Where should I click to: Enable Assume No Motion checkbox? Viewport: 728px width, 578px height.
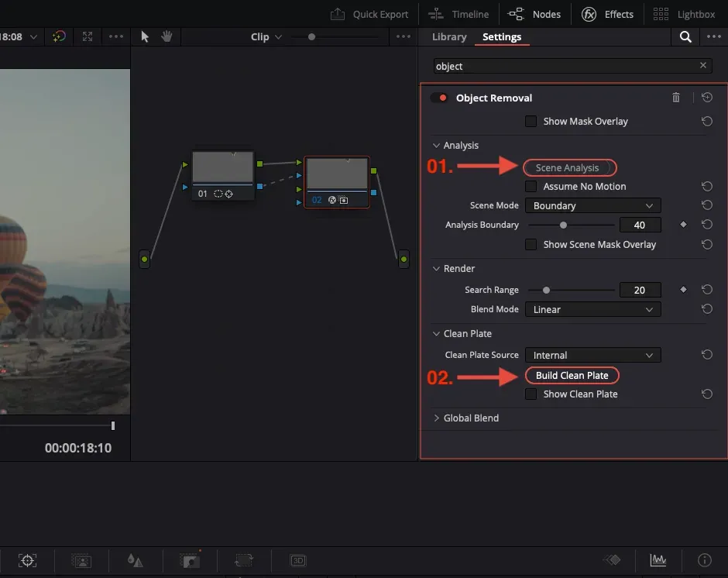pos(531,186)
